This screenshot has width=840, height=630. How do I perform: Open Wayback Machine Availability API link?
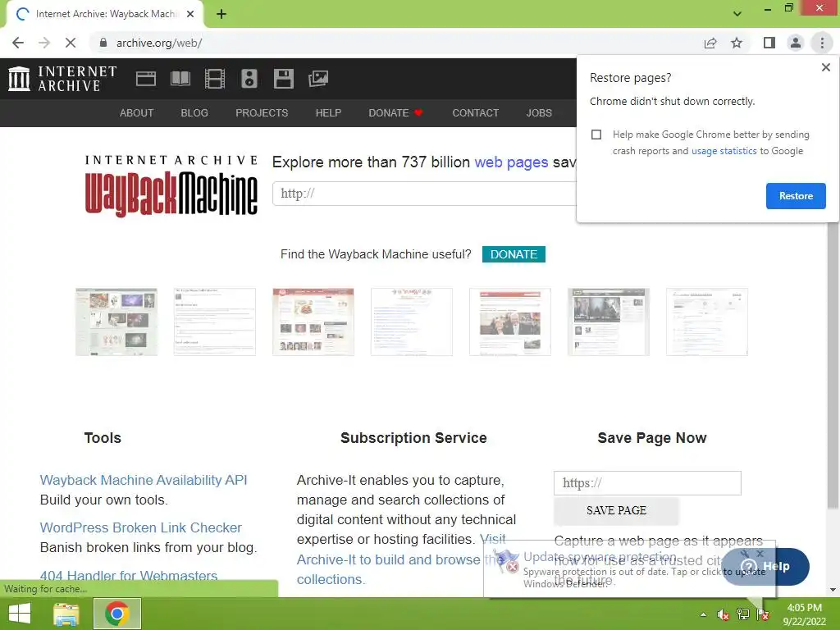144,480
